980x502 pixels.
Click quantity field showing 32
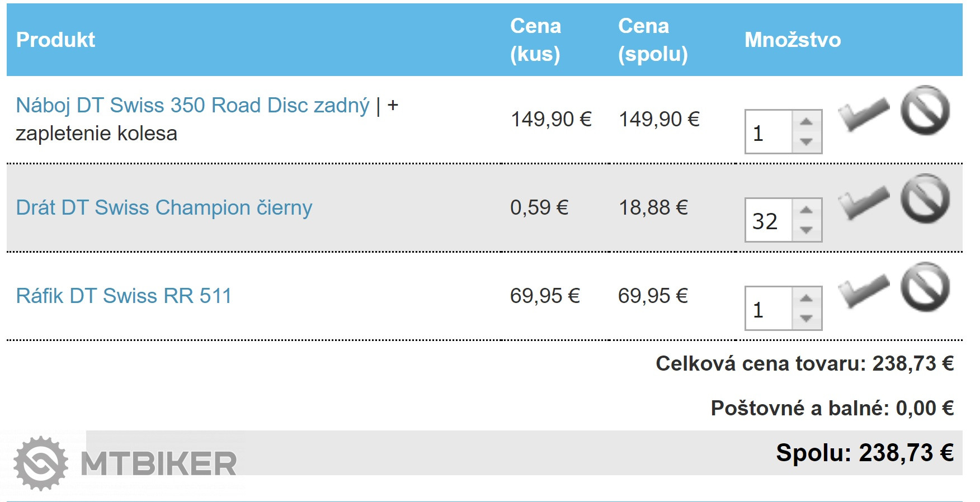pos(769,221)
